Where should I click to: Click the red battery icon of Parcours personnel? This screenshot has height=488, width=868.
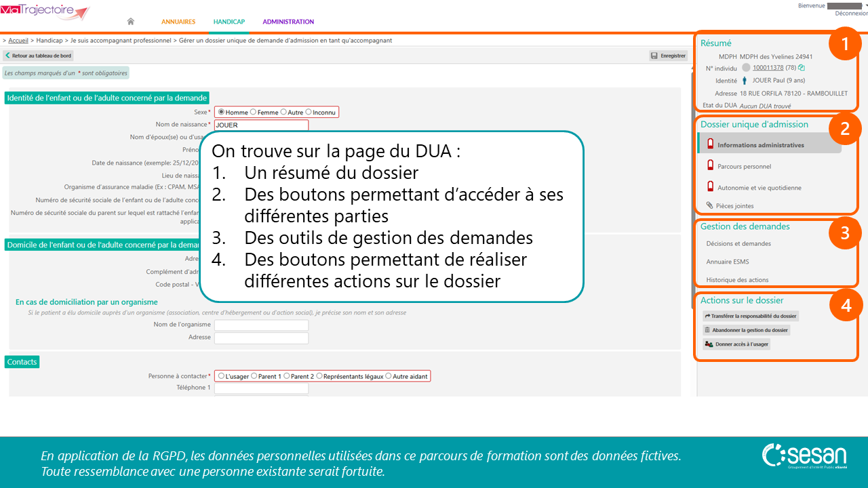[x=711, y=165]
